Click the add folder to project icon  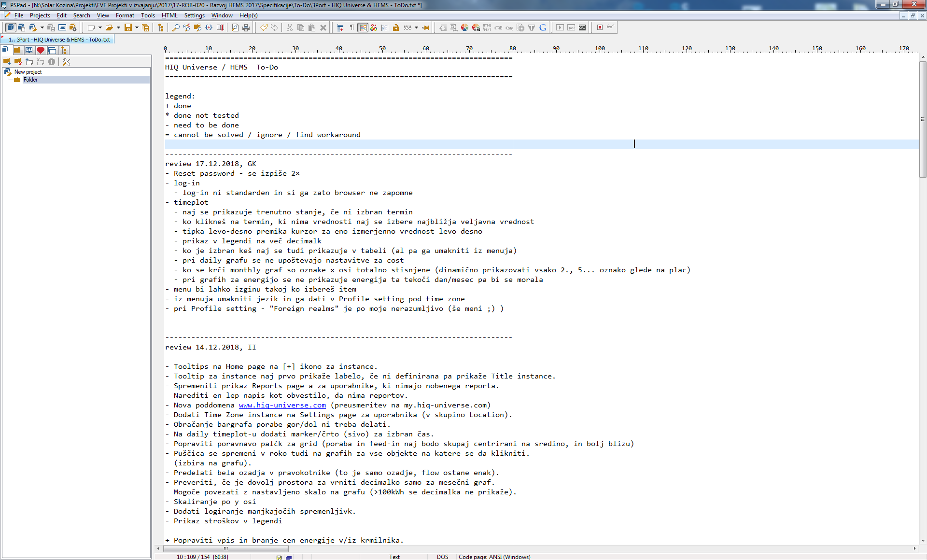(x=7, y=62)
